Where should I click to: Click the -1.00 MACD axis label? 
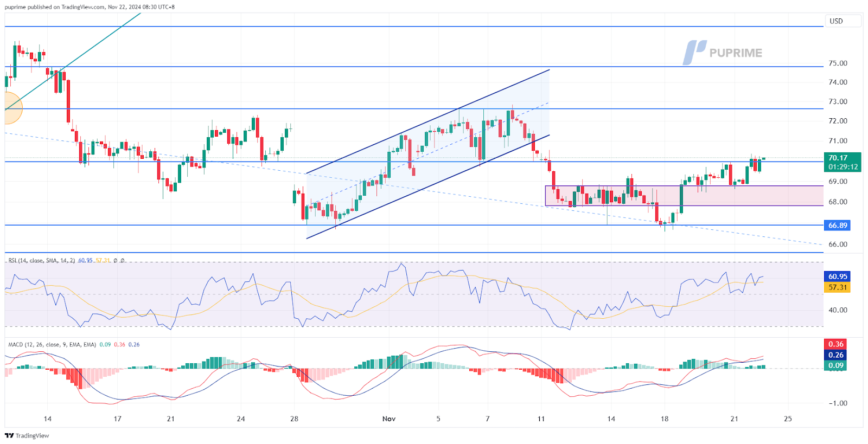coord(838,403)
